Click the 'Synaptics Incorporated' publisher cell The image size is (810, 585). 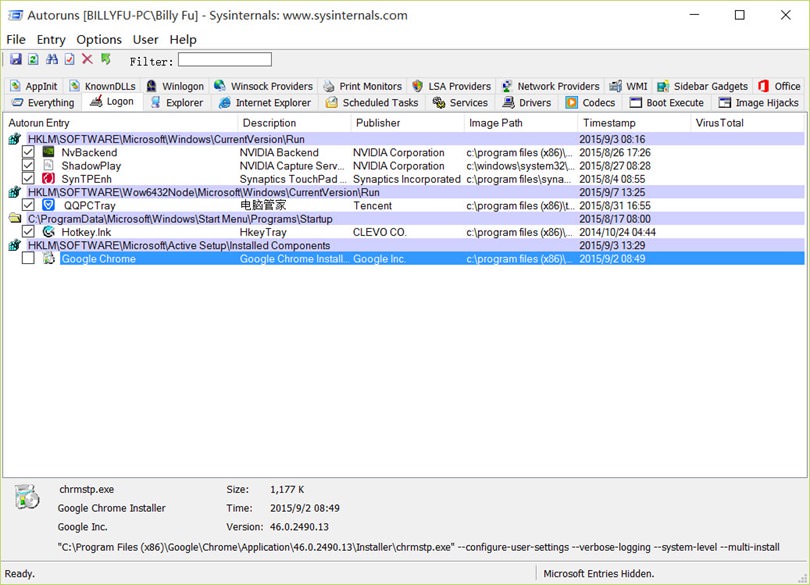click(407, 179)
